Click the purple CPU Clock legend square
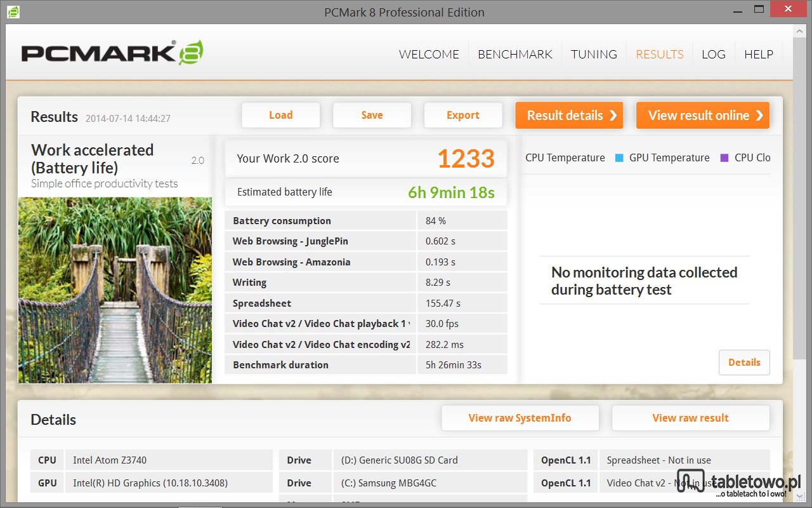This screenshot has height=508, width=812. pyautogui.click(x=724, y=157)
